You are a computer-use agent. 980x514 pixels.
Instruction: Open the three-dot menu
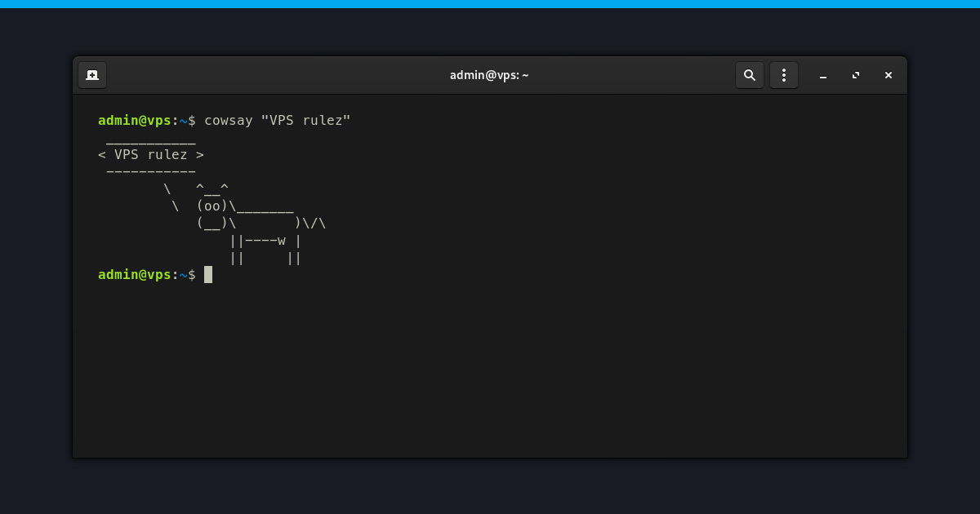(x=784, y=74)
